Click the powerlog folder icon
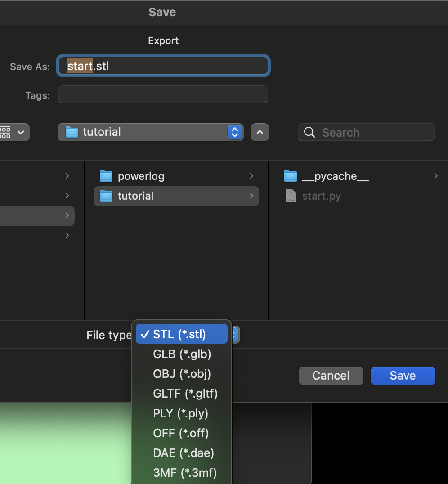 click(106, 176)
